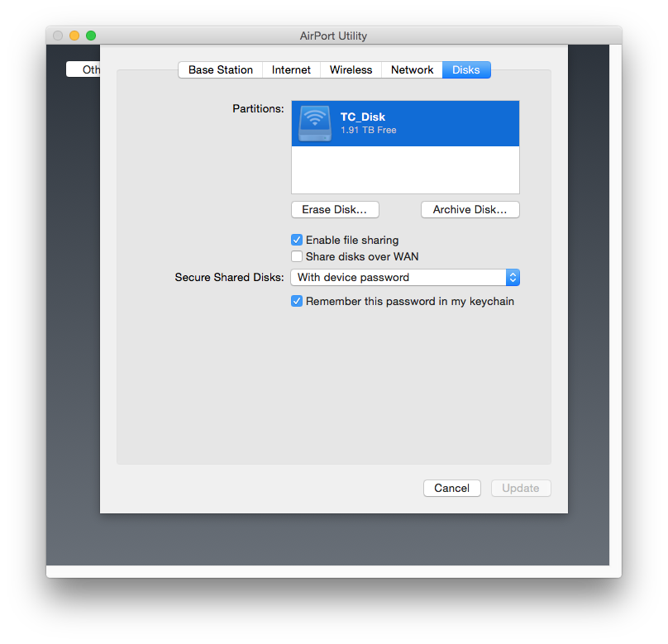Open the Base Station tab
This screenshot has width=668, height=644.
(x=221, y=69)
